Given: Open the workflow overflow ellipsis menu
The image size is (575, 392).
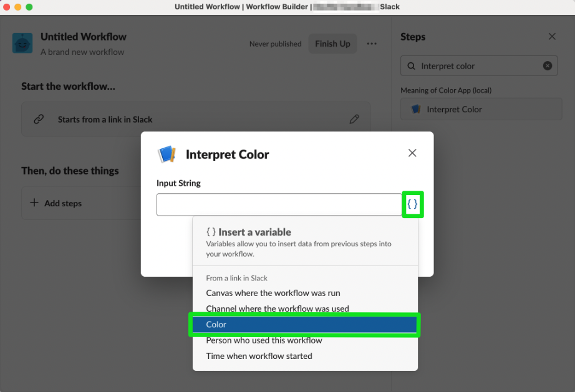Looking at the screenshot, I should click(x=372, y=43).
